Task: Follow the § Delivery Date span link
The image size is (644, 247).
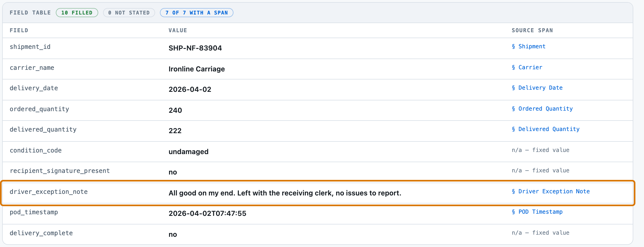Action: 537,88
